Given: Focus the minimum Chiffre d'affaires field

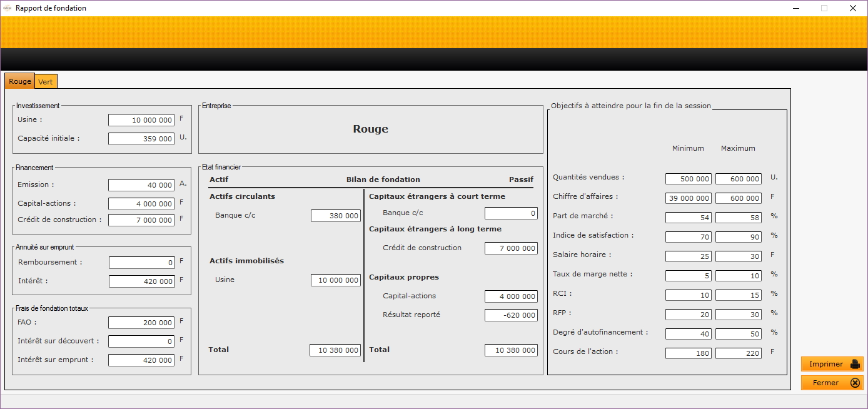Looking at the screenshot, I should (689, 198).
